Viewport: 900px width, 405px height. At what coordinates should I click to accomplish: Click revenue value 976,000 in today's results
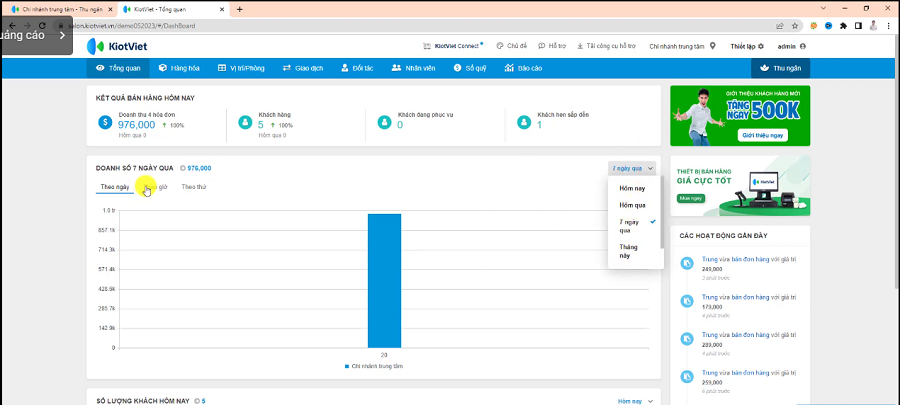point(137,124)
